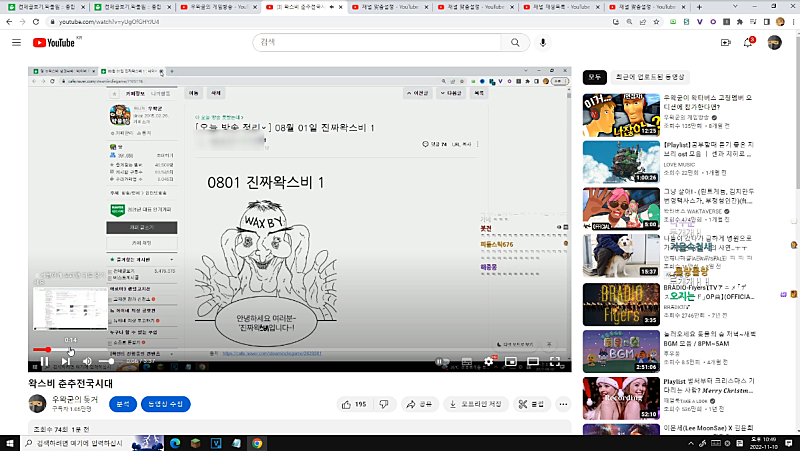Screen dimensions: 800x451
Task: Click the blue 분석 button
Action: click(x=123, y=404)
